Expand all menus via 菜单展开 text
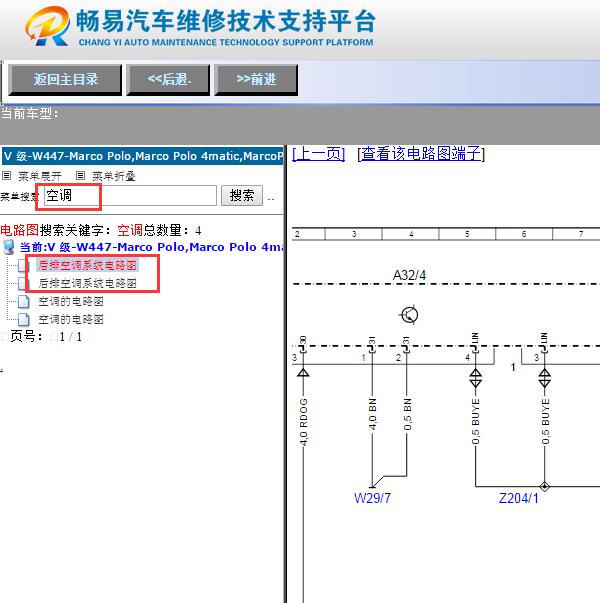The image size is (600, 603). [40, 176]
